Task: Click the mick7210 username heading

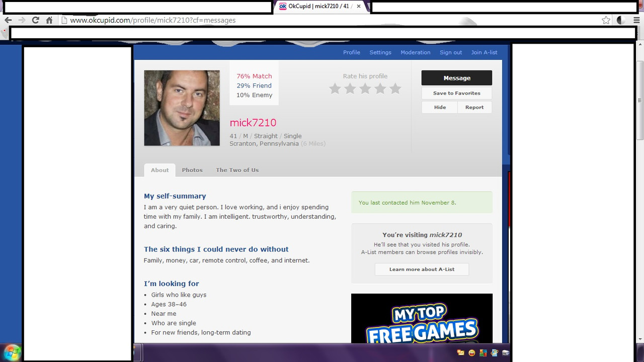Action: click(x=253, y=123)
